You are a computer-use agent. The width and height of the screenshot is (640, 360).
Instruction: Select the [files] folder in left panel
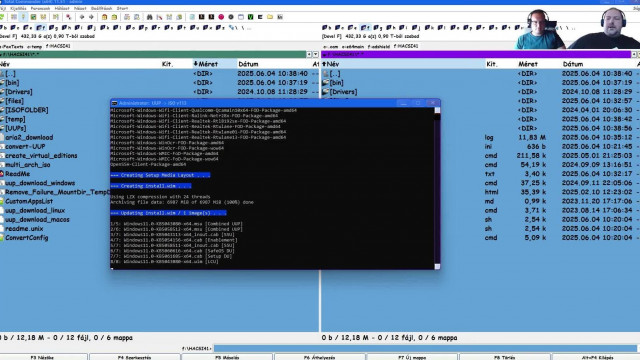(x=14, y=101)
